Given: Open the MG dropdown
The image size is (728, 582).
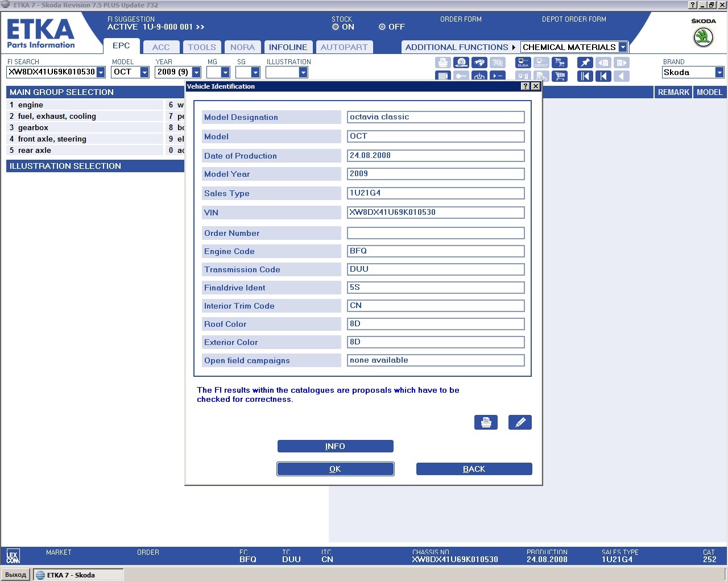Looking at the screenshot, I should point(225,72).
